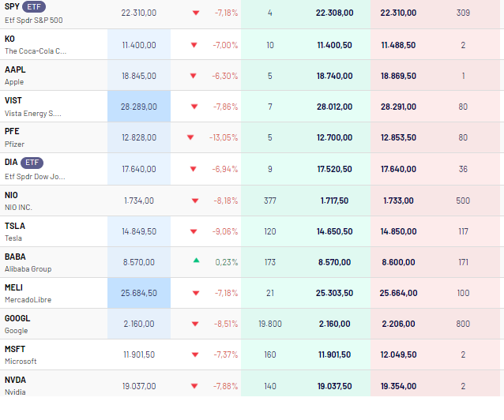This screenshot has height=420, width=504.
Task: Click variation -9,06% of Tesla
Action: pyautogui.click(x=225, y=231)
